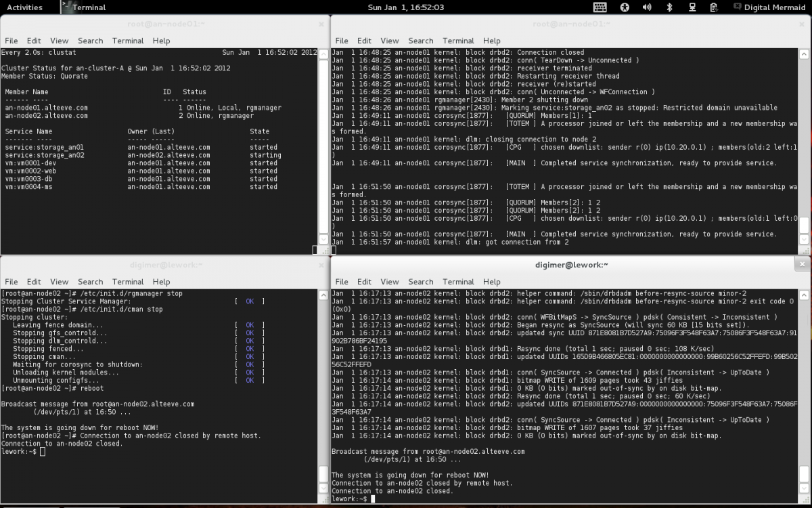Open Search menu in an-node02 reboot terminal
The image size is (812, 508).
90,282
